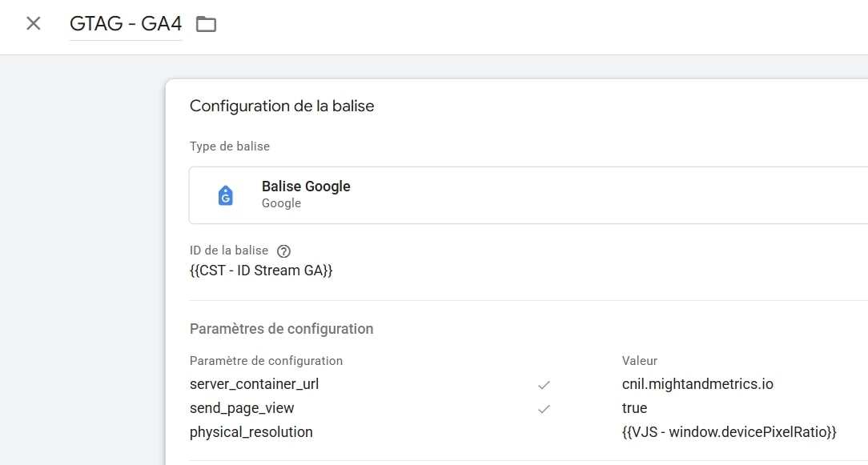Click the Paramètre de configuration column header
Viewport: 868px width, 465px height.
[266, 361]
